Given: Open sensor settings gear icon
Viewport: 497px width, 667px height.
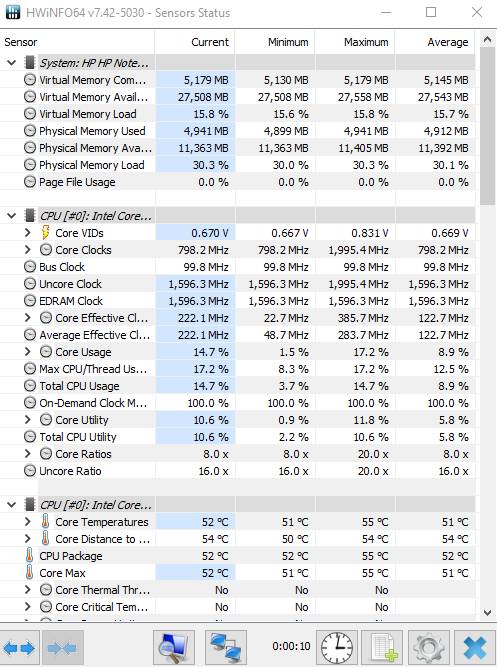Looking at the screenshot, I should [429, 648].
